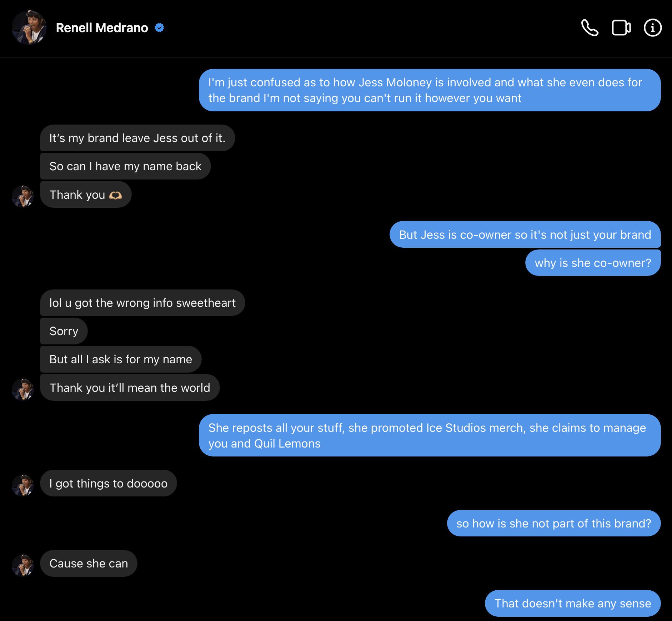Select the "It's my brand leave Jess out of it." message

(x=137, y=138)
